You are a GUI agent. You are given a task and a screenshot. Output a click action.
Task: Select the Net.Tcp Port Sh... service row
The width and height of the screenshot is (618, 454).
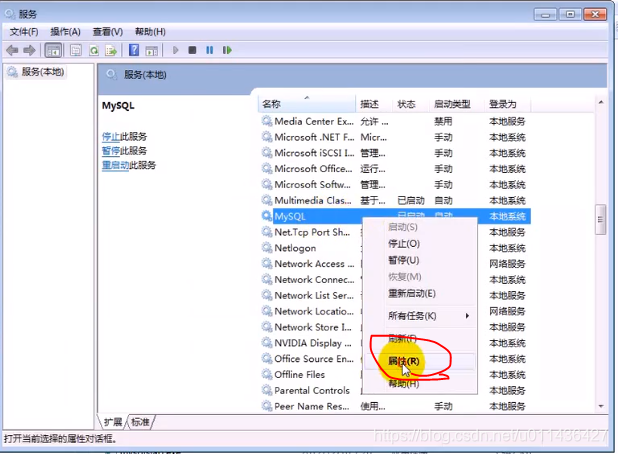click(395, 232)
